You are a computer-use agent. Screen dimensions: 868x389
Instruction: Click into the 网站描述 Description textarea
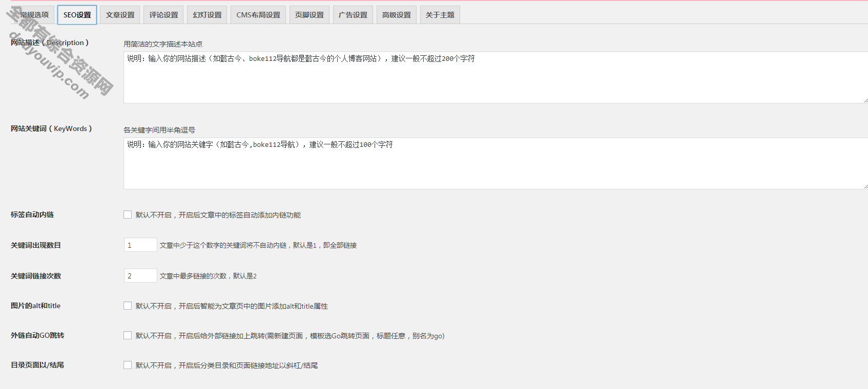(495, 77)
